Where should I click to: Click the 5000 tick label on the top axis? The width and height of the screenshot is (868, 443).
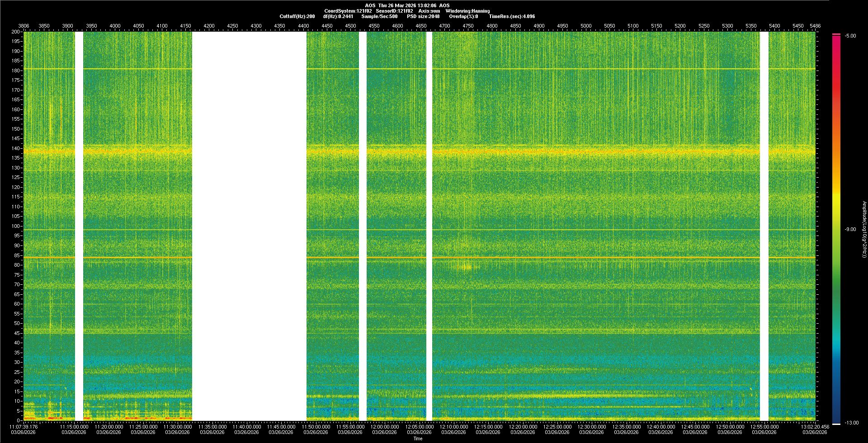[586, 26]
